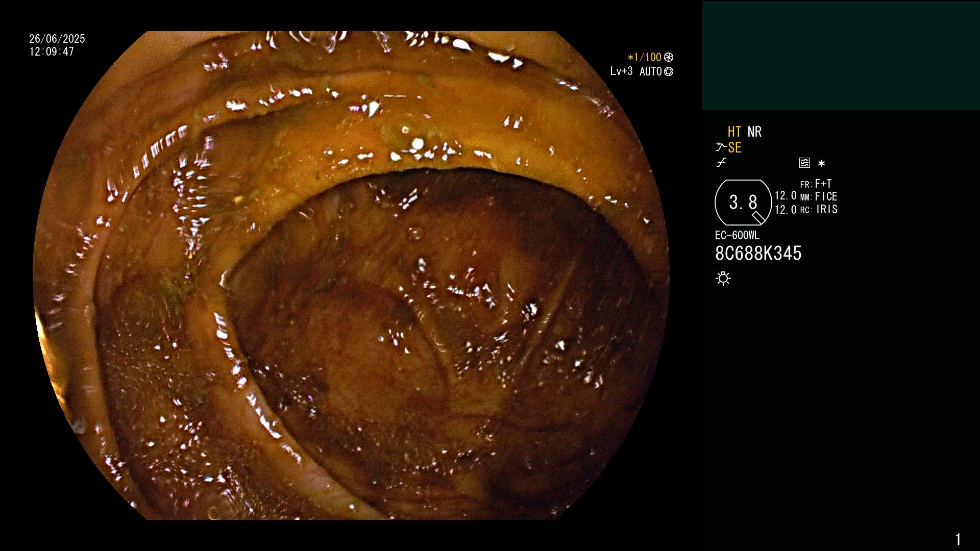980x551 pixels.
Task: Click the light lamp icon below serial number
Action: point(723,278)
